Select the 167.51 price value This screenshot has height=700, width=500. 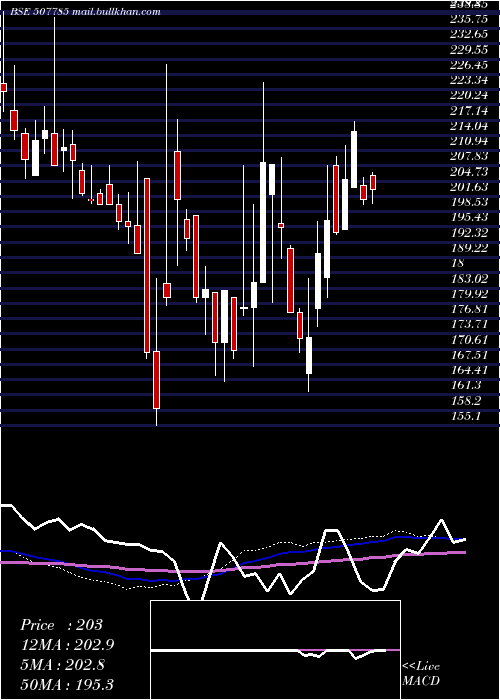coord(467,355)
